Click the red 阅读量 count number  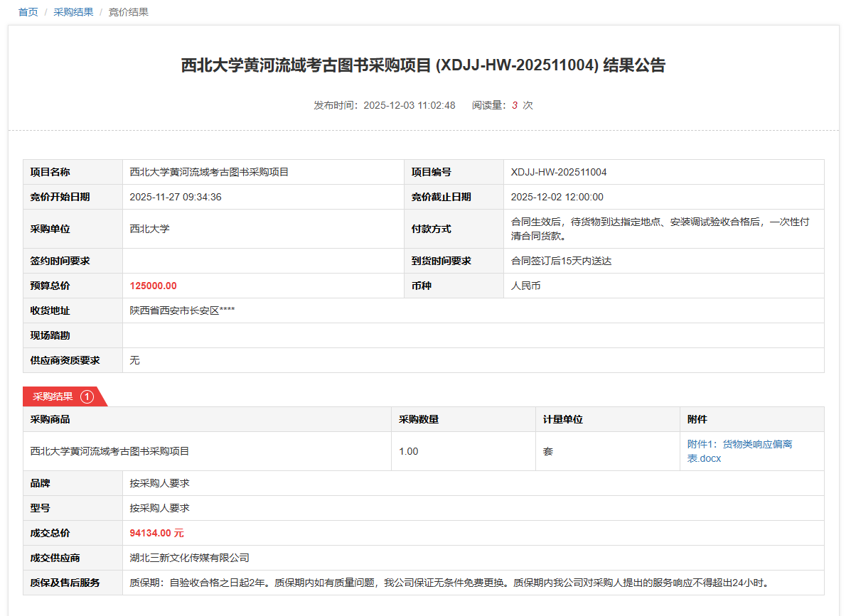click(x=514, y=105)
